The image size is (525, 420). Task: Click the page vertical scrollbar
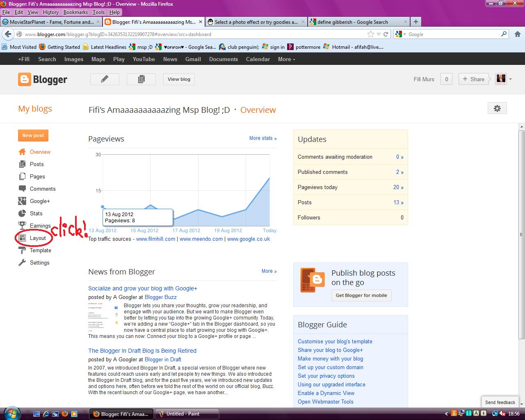[x=522, y=234]
